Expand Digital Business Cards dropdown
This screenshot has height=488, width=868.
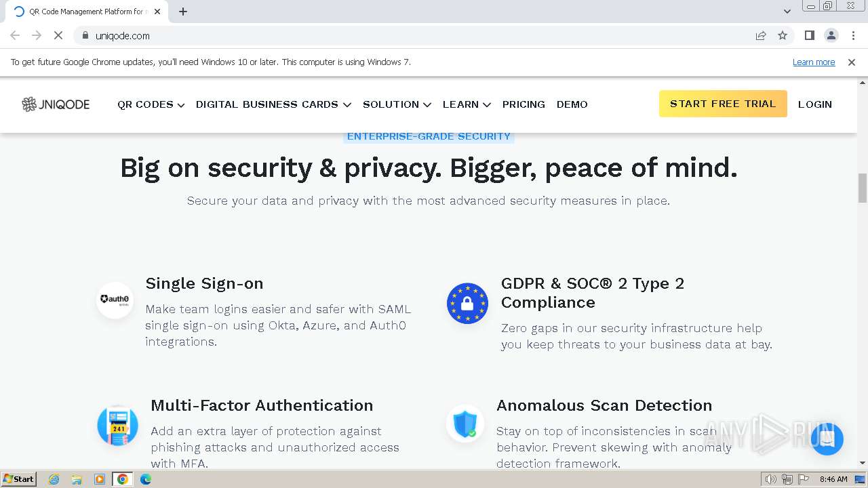point(273,104)
